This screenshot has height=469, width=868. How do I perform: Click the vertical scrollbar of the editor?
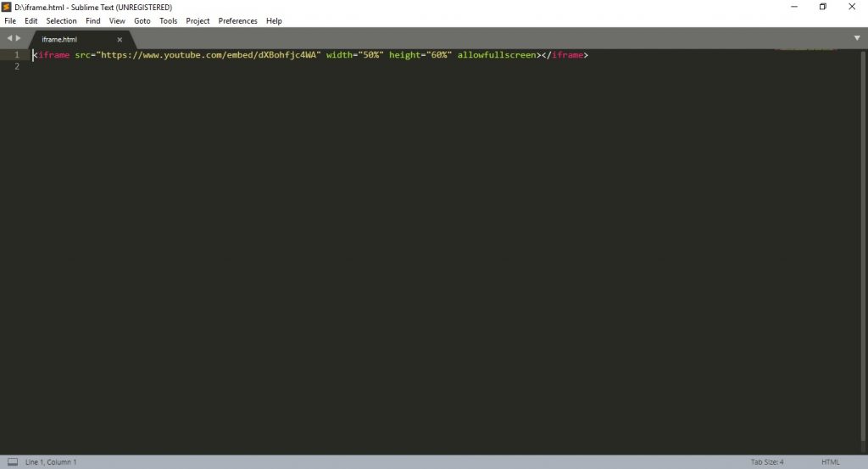(x=863, y=247)
